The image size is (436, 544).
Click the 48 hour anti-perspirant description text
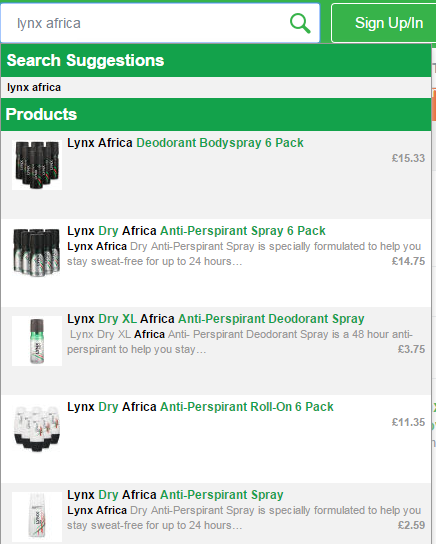240,342
